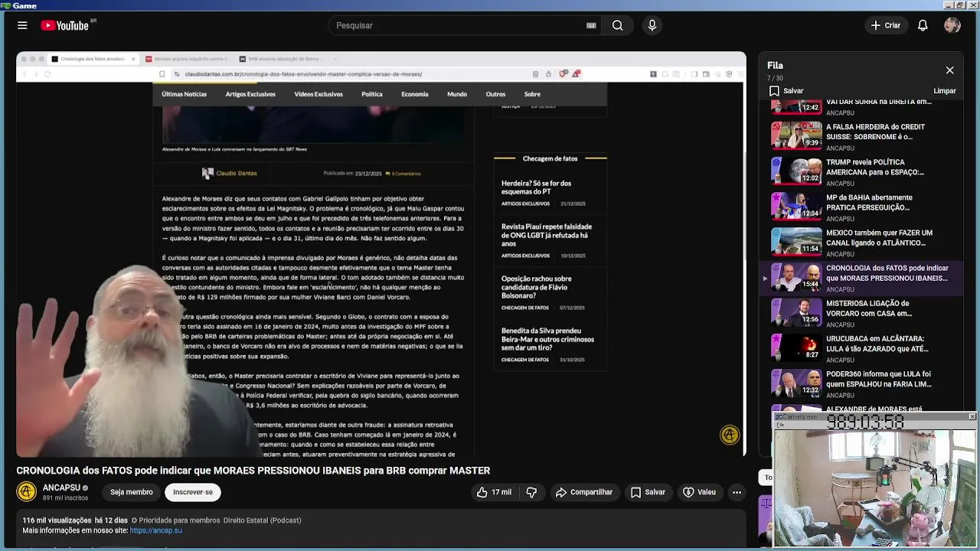Viewport: 980px width, 551px height.
Task: Subscribe with the Inscrever-se button
Action: [x=193, y=492]
